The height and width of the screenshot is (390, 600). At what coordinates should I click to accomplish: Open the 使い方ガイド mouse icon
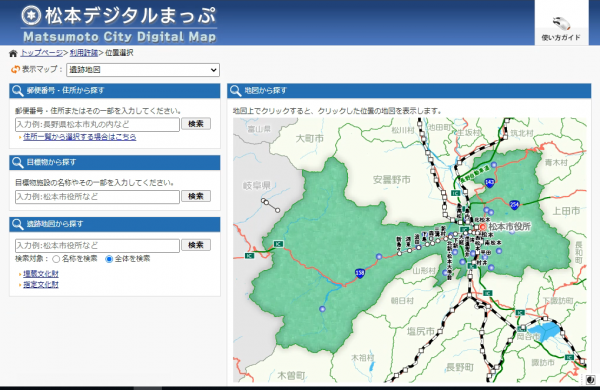click(x=561, y=24)
